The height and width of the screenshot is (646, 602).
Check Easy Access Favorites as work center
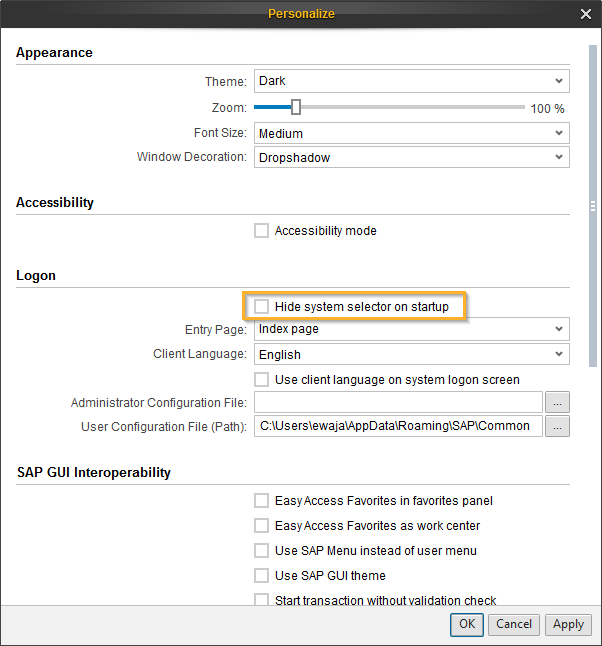262,526
